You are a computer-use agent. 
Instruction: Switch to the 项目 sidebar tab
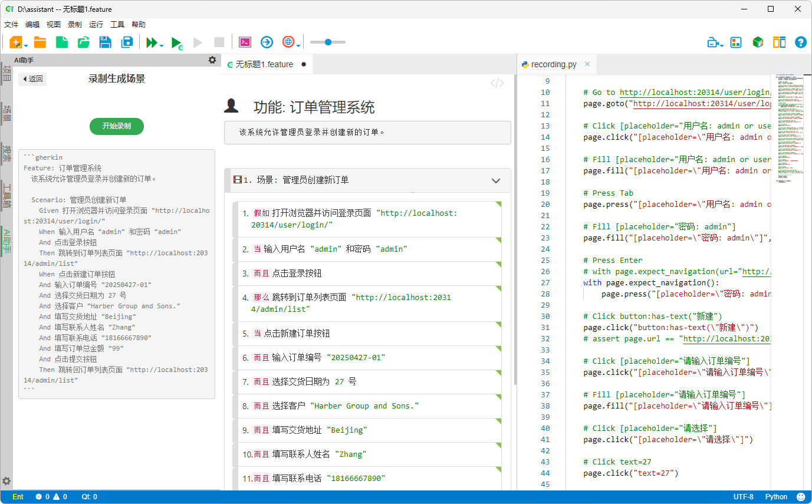click(6, 73)
